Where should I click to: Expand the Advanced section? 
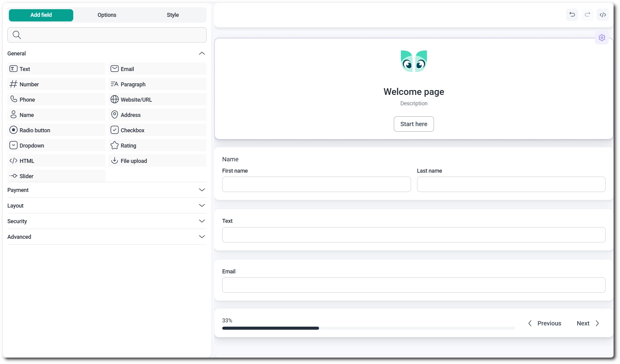107,237
